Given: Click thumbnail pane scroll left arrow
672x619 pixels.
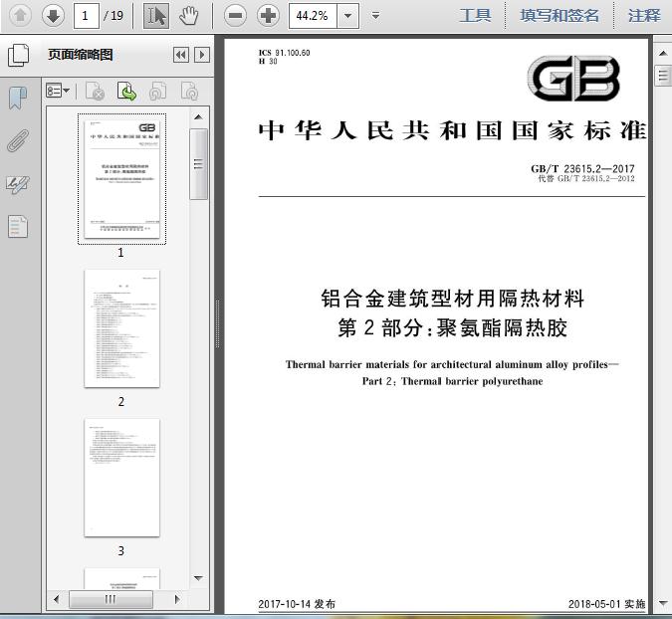Looking at the screenshot, I should pos(57,599).
